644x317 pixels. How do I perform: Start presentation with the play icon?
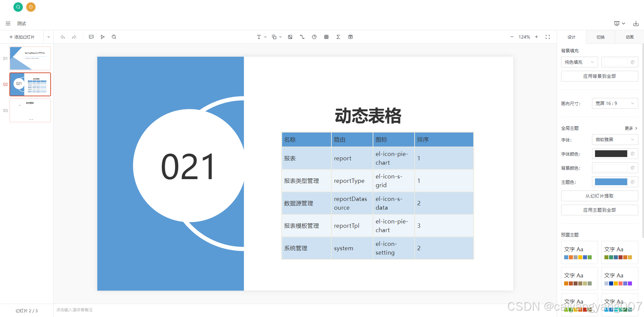[103, 37]
